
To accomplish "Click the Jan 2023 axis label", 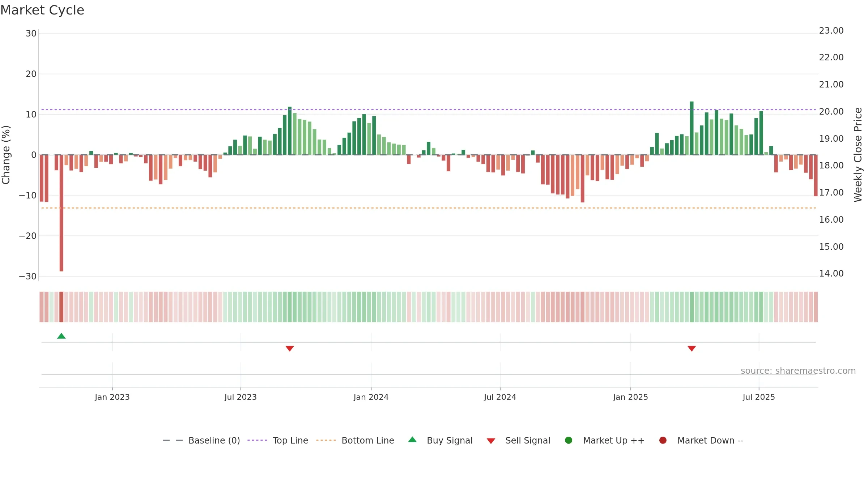I will click(112, 397).
